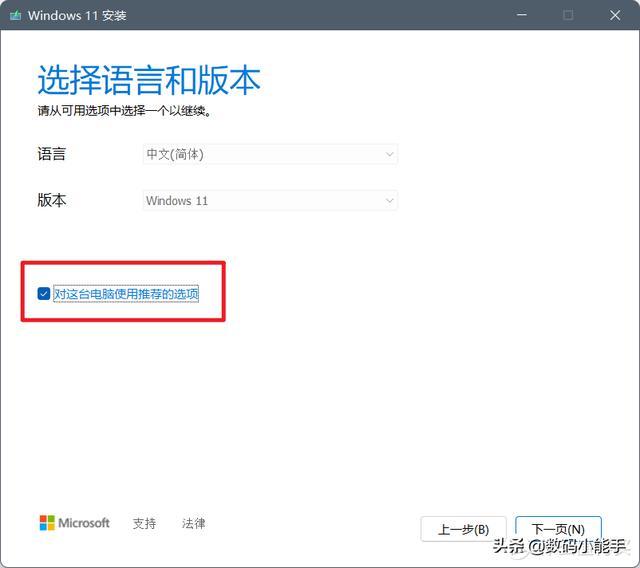Viewport: 640px width, 568px height.
Task: Minimize the Windows 11 安装 window
Action: point(522,15)
